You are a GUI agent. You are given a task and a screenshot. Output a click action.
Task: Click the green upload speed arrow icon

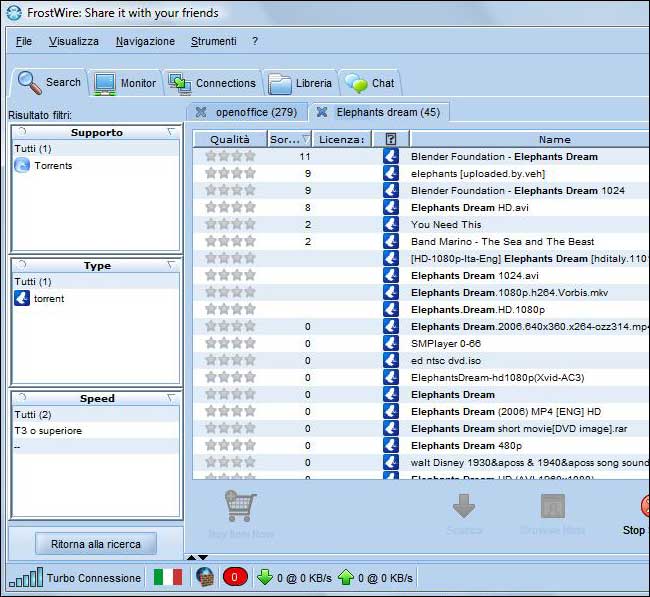pos(345,577)
